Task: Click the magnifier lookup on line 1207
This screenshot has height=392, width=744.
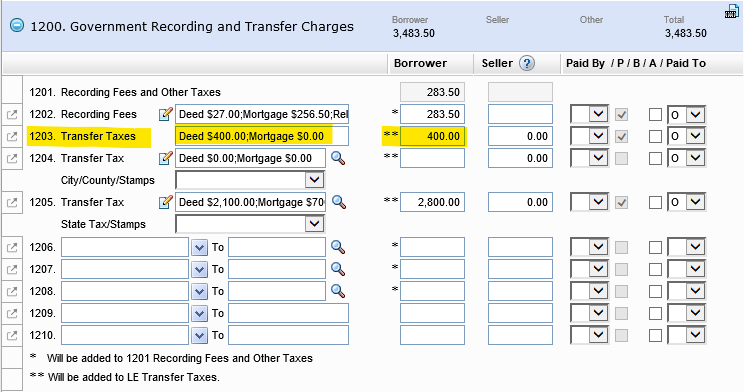Action: (338, 269)
